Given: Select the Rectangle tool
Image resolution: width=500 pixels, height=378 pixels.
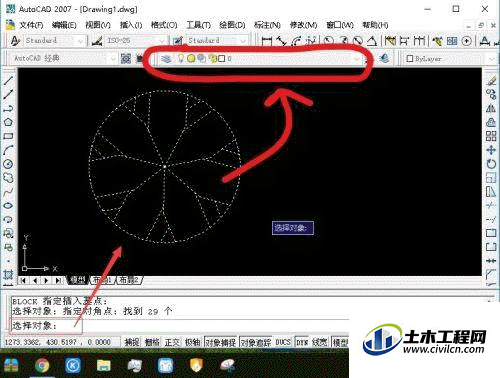Looking at the screenshot, I should tap(8, 136).
